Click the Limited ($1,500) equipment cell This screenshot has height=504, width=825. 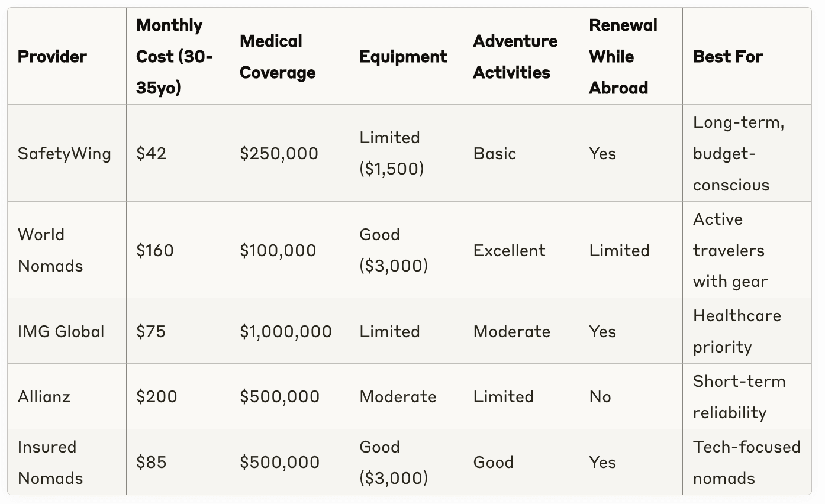(391, 154)
